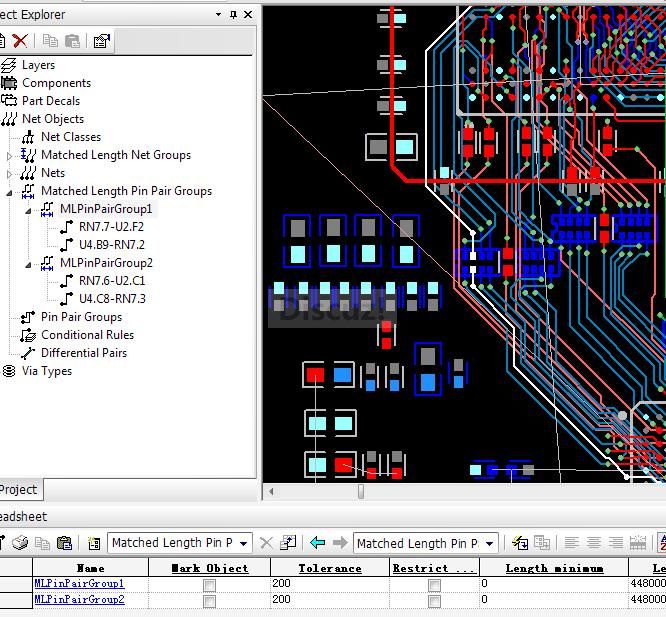
Task: Click the red X delete icon in Project Explorer
Action: click(x=19, y=40)
